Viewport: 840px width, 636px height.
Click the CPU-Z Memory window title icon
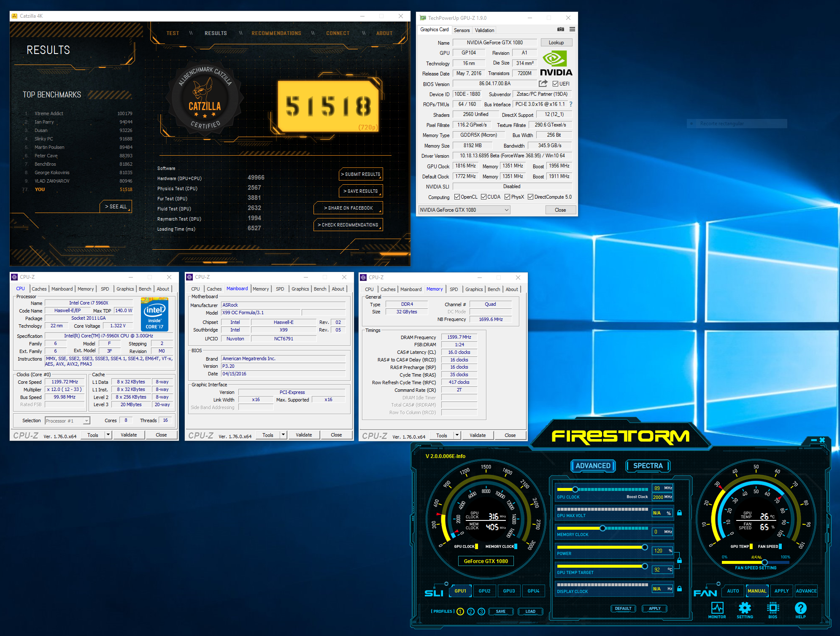click(363, 278)
